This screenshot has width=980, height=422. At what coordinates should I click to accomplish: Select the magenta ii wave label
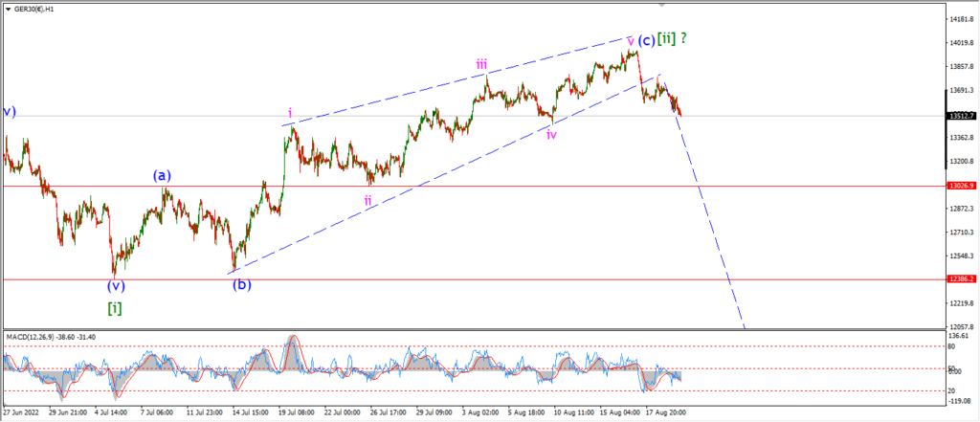pos(368,200)
